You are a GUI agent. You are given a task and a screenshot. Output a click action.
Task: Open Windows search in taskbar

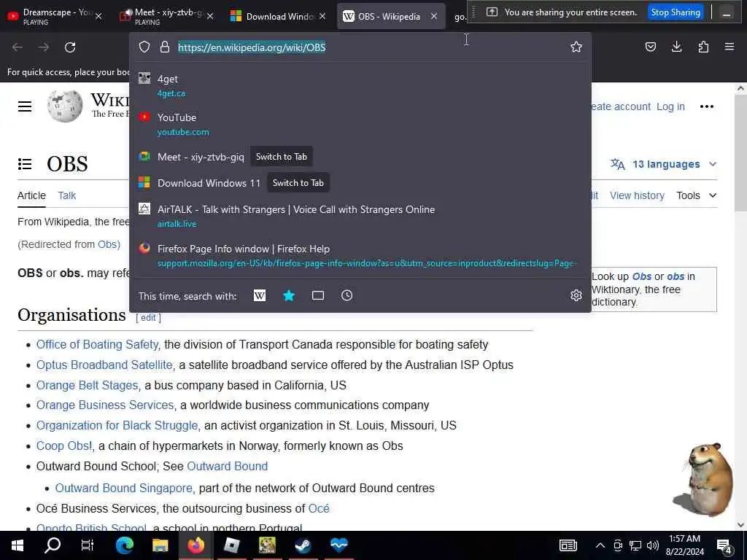pos(53,545)
